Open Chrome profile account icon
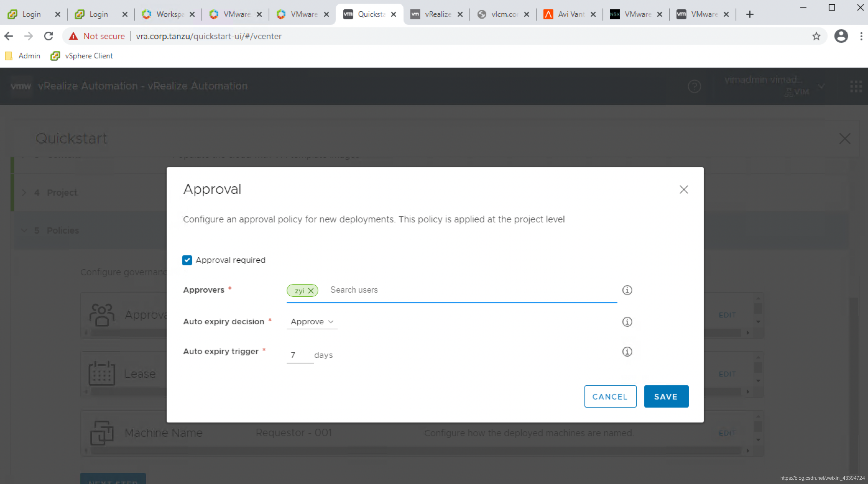This screenshot has width=868, height=484. [x=841, y=36]
